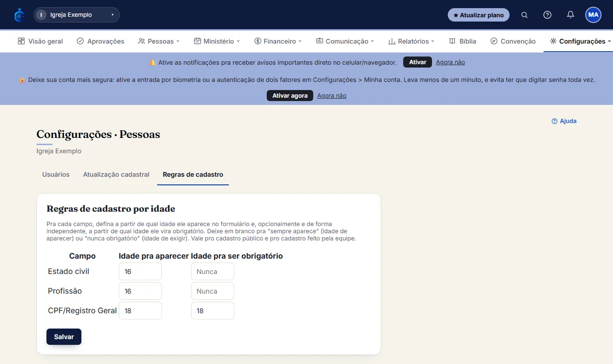Open the MA user avatar menu
The height and width of the screenshot is (364, 613).
pos(593,15)
